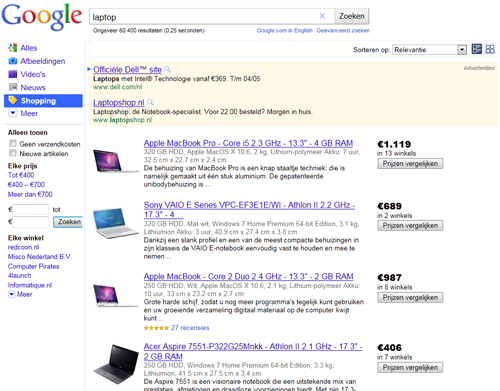This screenshot has width=500, height=391.
Task: Click the www.laptopshop.nl URL text
Action: click(x=122, y=120)
